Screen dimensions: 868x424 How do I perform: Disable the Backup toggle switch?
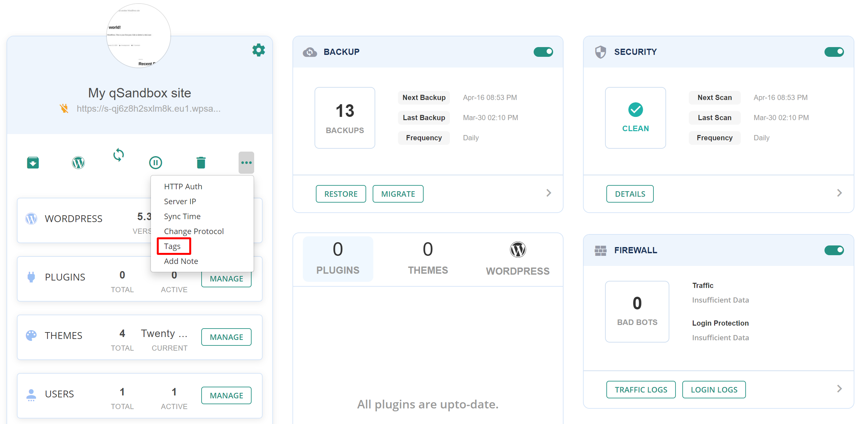tap(543, 52)
